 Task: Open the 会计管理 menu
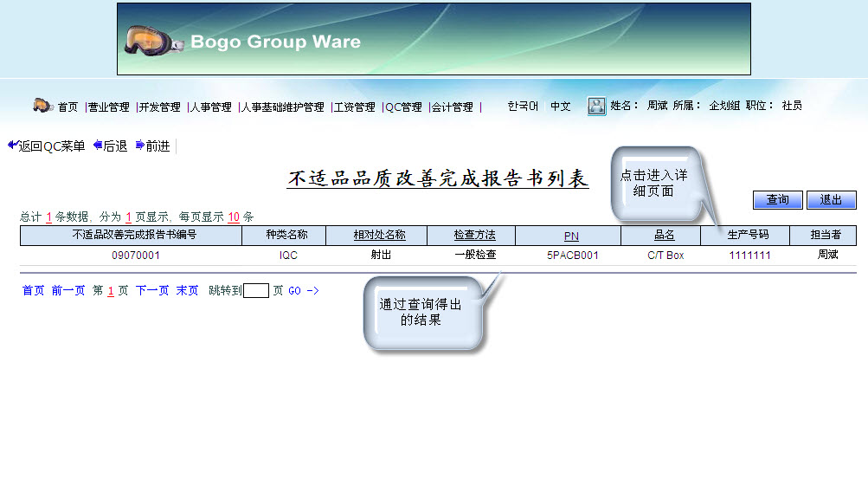point(453,107)
